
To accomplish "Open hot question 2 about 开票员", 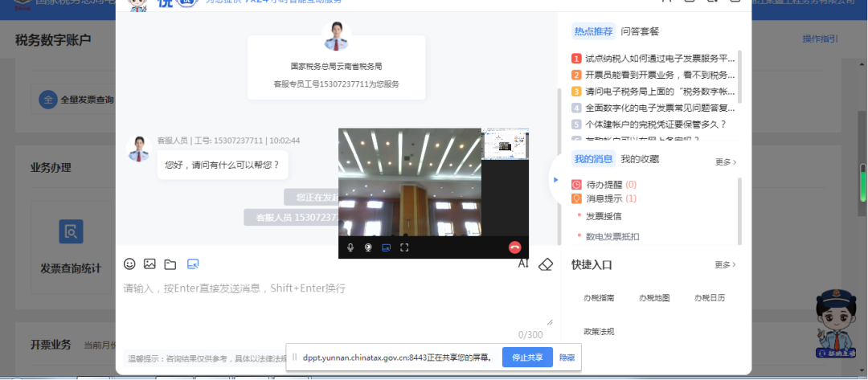I will coord(653,75).
